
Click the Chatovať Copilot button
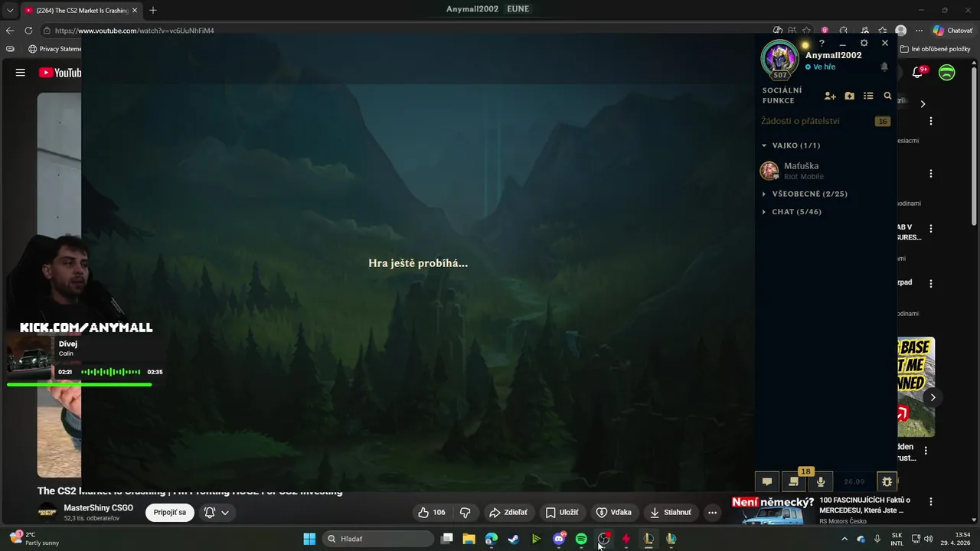(x=953, y=31)
